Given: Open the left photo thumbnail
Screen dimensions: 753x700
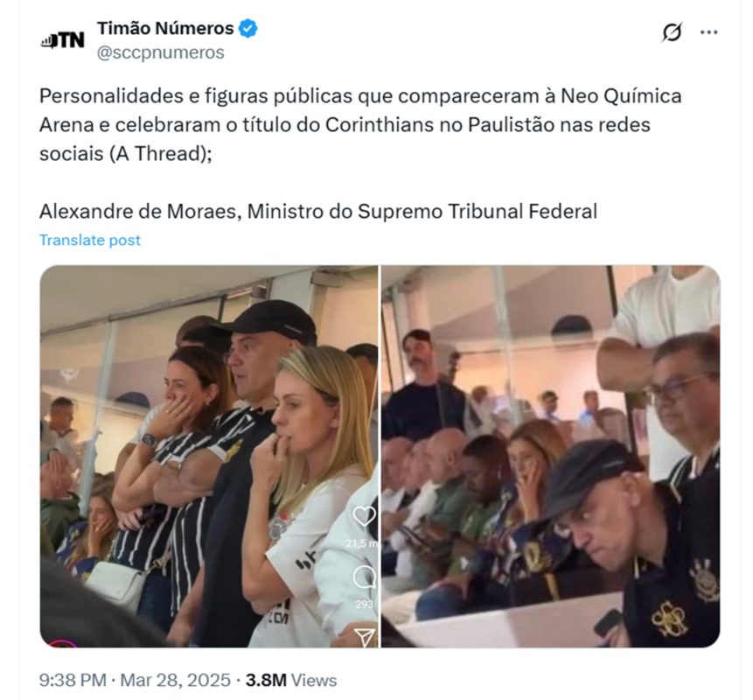Looking at the screenshot, I should click(209, 456).
